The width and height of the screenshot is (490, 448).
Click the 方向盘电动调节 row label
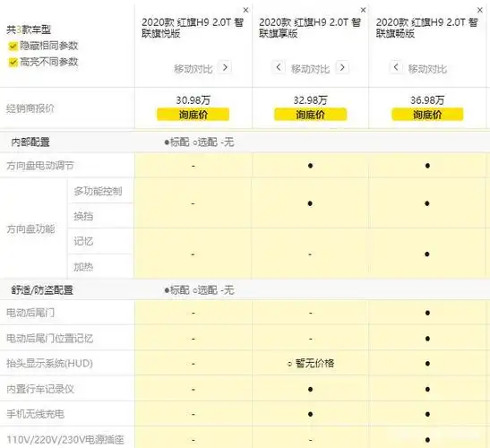click(40, 166)
